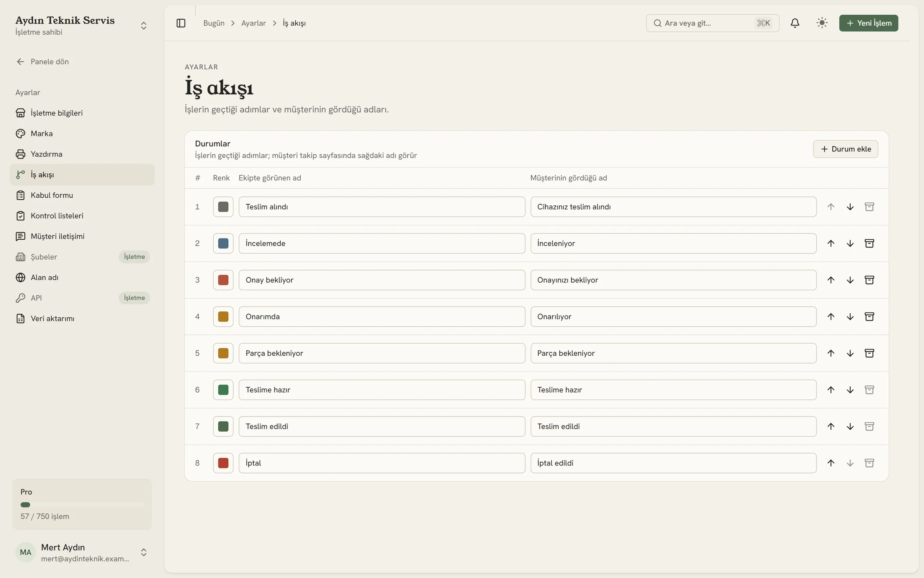Image resolution: width=924 pixels, height=578 pixels.
Task: Open Veri aktarımı settings
Action: (82, 318)
